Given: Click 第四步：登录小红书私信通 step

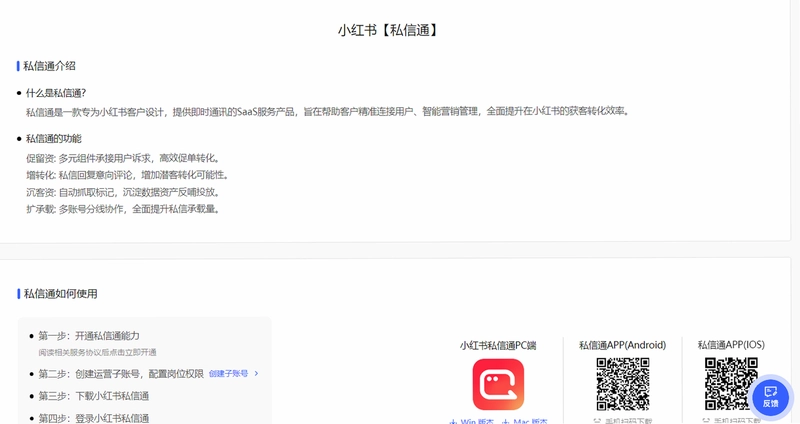Looking at the screenshot, I should click(x=94, y=418).
